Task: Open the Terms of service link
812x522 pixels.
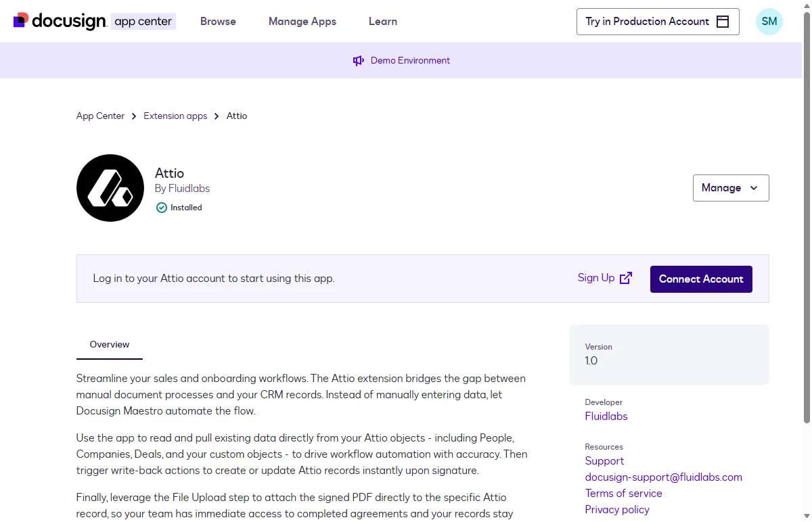Action: [x=624, y=494]
